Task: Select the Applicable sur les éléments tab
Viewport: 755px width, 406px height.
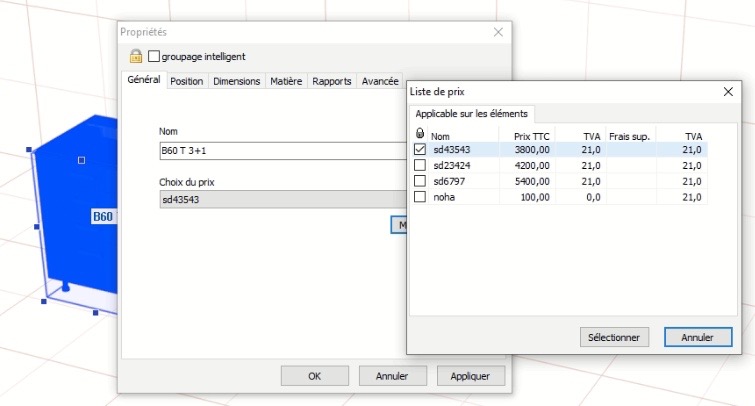Action: (x=472, y=114)
